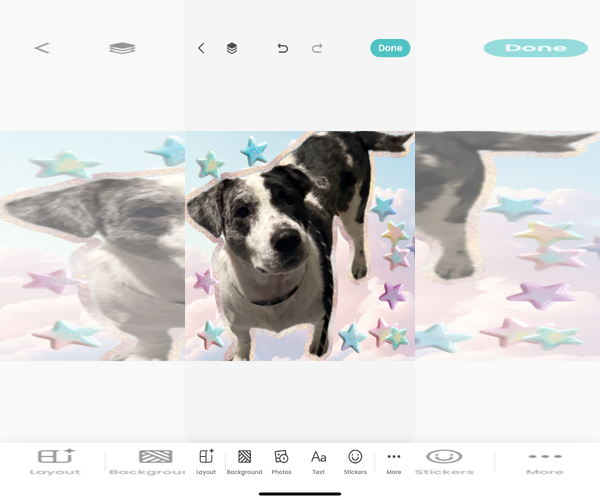
Task: Select the sharp Background tool
Action: 244,461
